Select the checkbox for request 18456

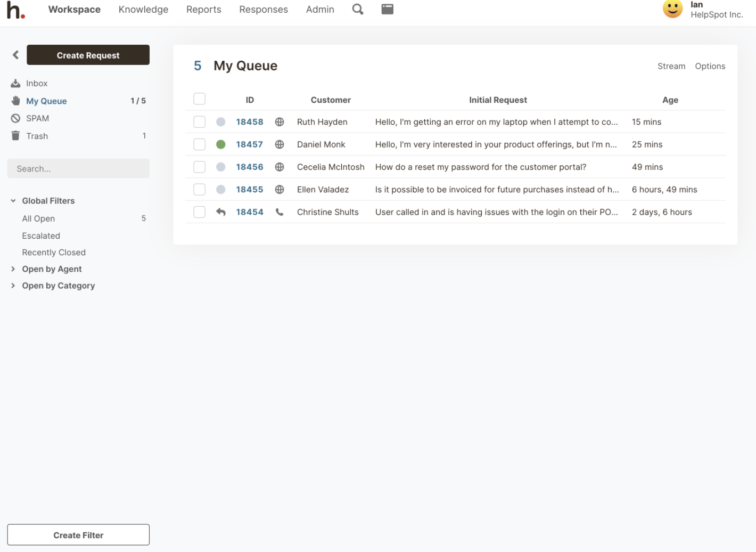click(x=200, y=167)
